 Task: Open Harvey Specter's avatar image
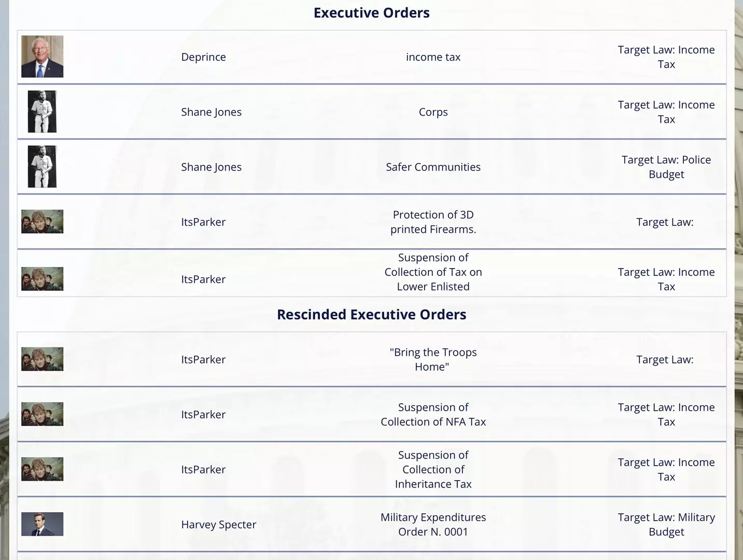[42, 524]
